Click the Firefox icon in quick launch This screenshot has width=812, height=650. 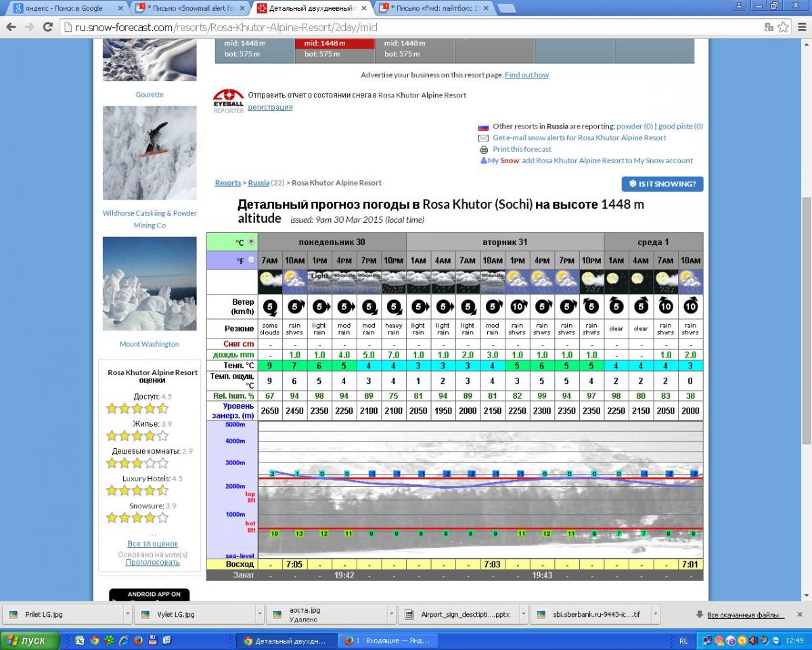[138, 640]
